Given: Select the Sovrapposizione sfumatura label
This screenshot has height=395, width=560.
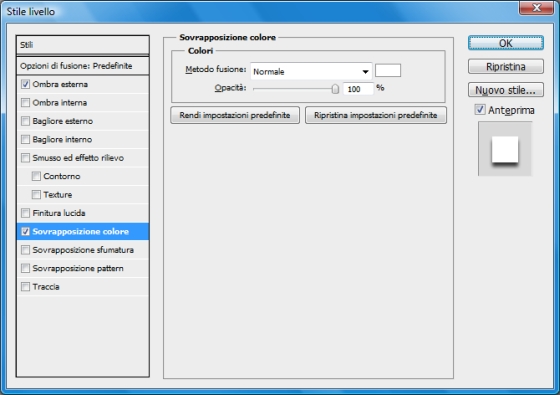Looking at the screenshot, I should pos(83,250).
